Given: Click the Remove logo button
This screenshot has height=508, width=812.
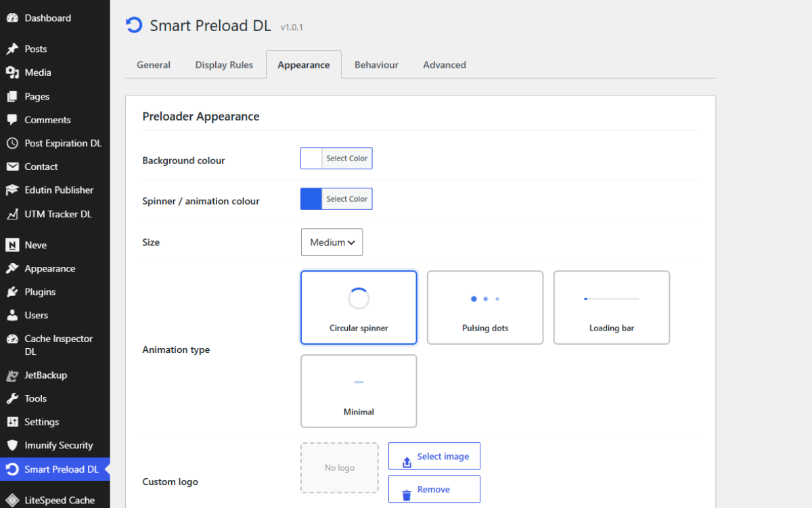Looking at the screenshot, I should (x=434, y=489).
